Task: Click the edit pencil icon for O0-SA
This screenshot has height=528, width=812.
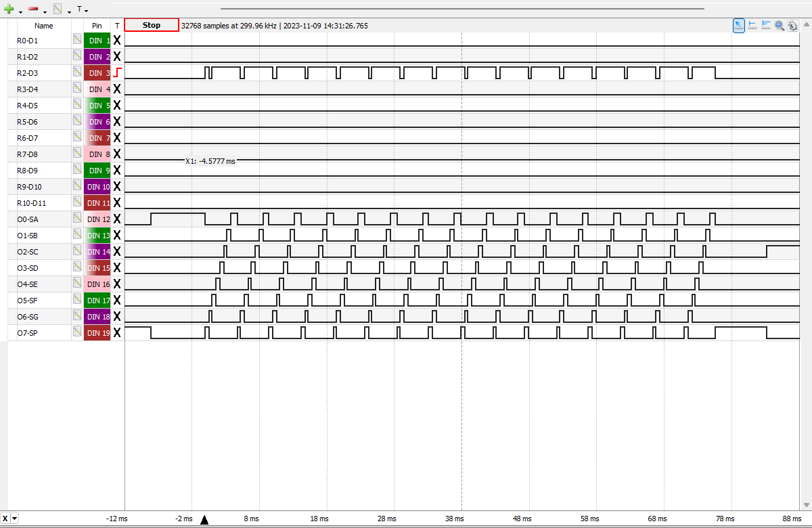Action: pyautogui.click(x=77, y=219)
